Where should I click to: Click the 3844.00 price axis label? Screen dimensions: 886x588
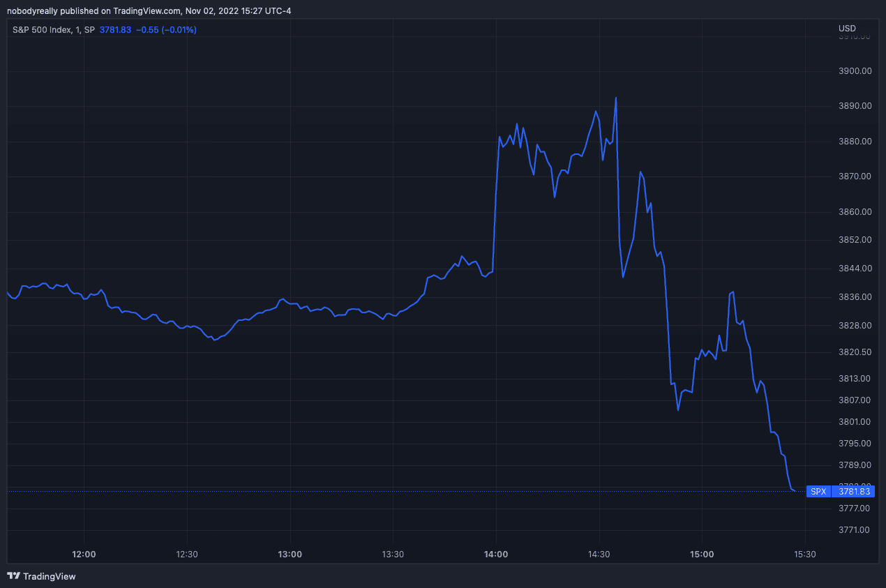point(855,269)
